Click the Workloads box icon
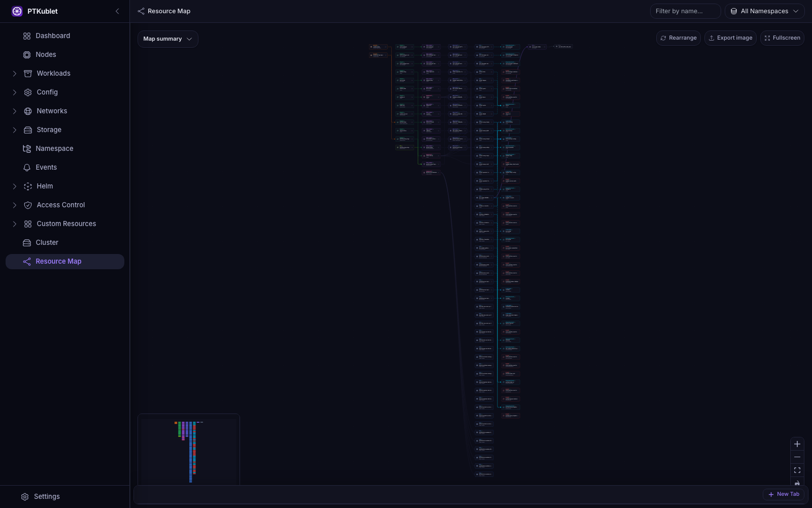The image size is (812, 508). pos(28,74)
